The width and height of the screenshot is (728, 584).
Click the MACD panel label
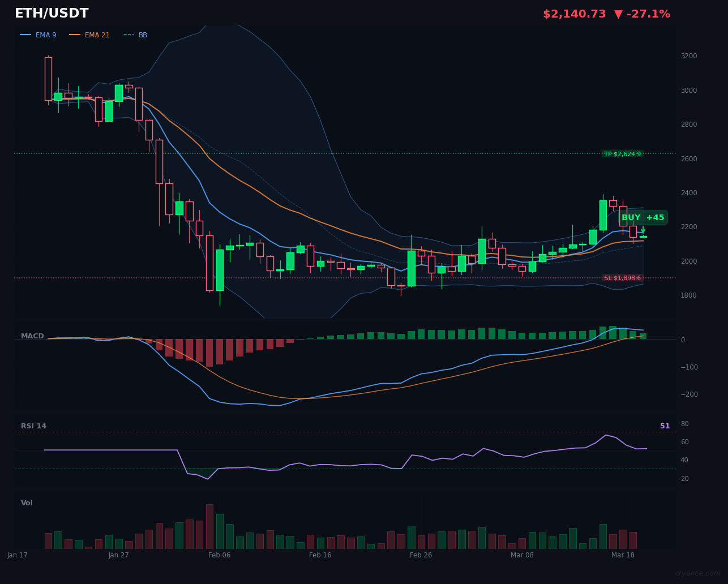coord(32,336)
